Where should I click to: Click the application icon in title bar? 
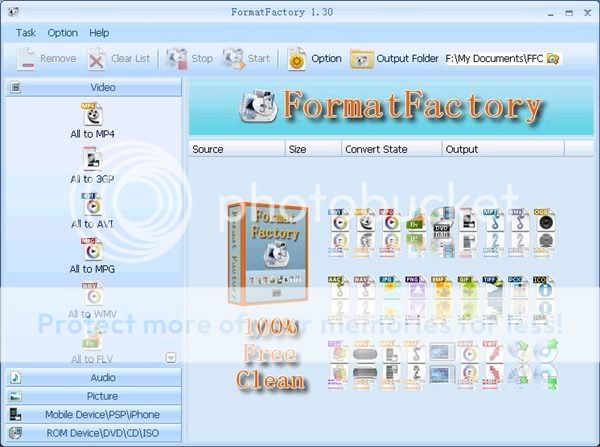pos(13,12)
